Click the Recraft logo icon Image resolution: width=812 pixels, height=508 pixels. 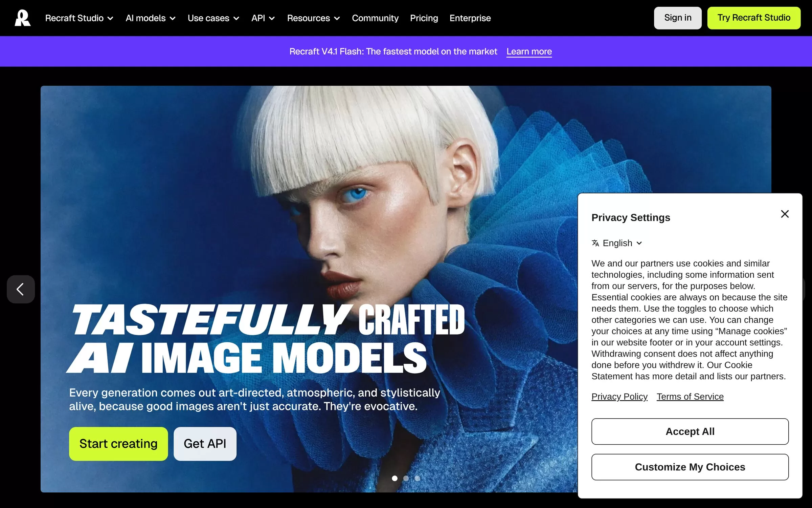[23, 18]
